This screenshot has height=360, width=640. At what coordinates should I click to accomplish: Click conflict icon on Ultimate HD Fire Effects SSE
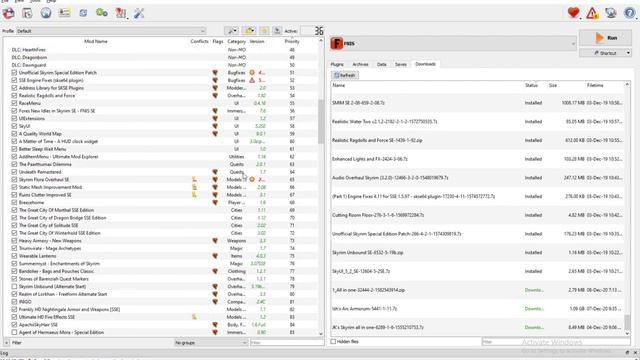pyautogui.click(x=194, y=317)
